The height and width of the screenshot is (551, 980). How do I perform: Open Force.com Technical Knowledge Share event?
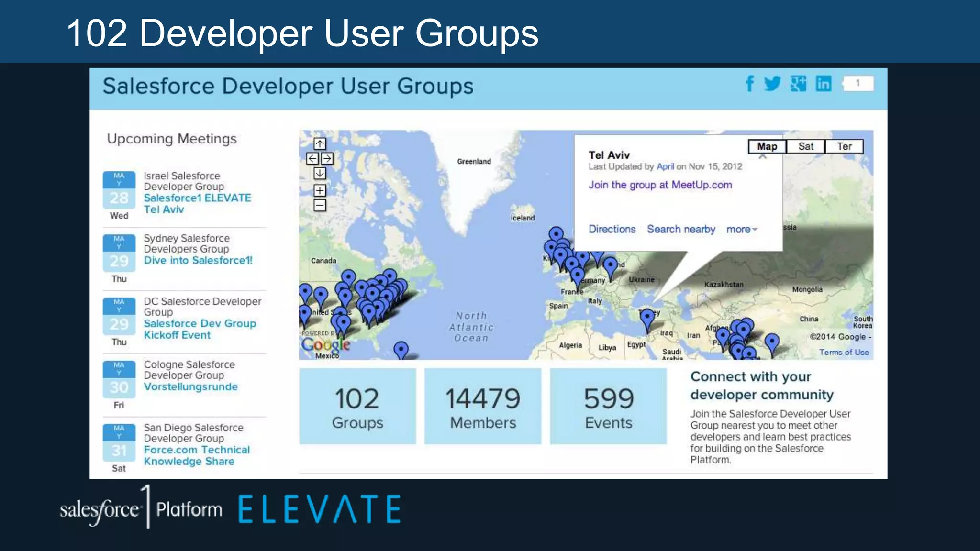click(197, 455)
